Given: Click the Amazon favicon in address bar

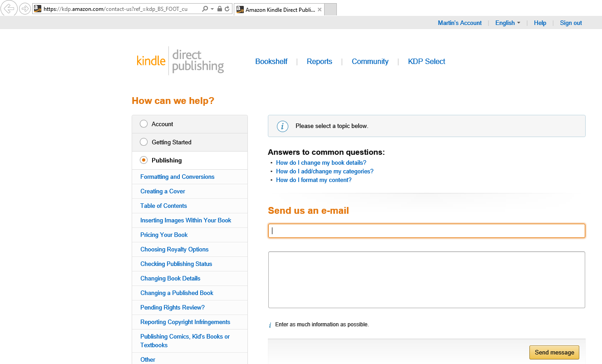Looking at the screenshot, I should pos(38,9).
